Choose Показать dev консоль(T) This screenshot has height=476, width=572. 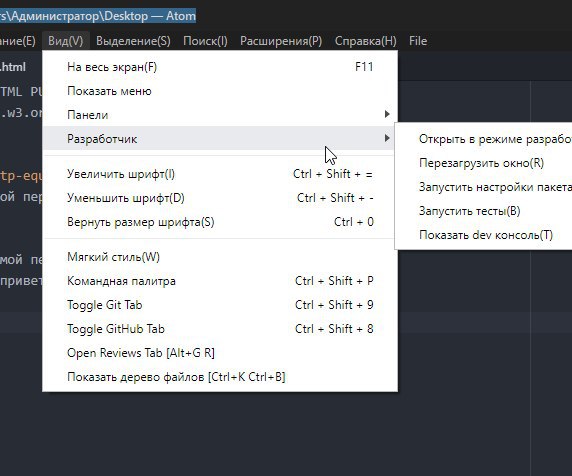tap(484, 235)
